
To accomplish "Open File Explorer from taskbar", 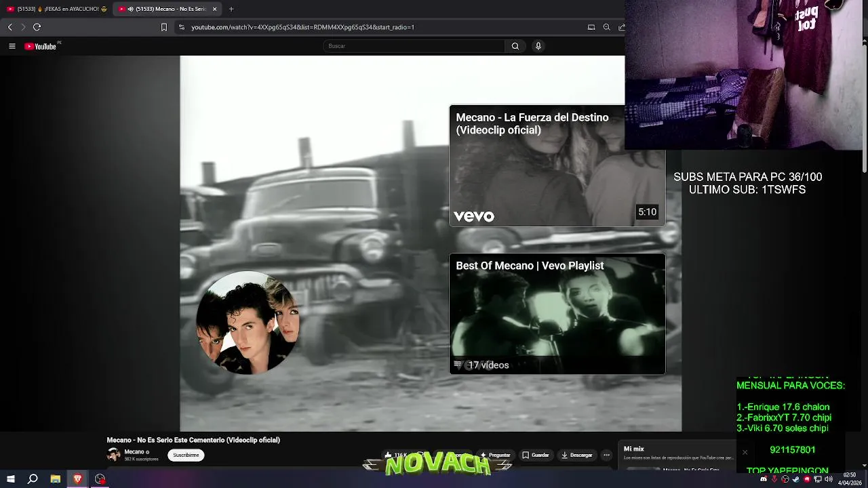I will 56,479.
